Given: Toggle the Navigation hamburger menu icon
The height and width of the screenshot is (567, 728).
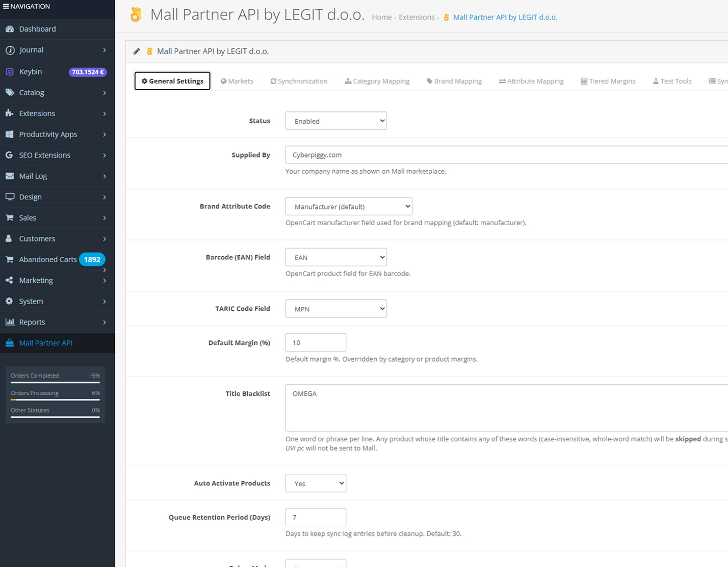Looking at the screenshot, I should click(6, 7).
